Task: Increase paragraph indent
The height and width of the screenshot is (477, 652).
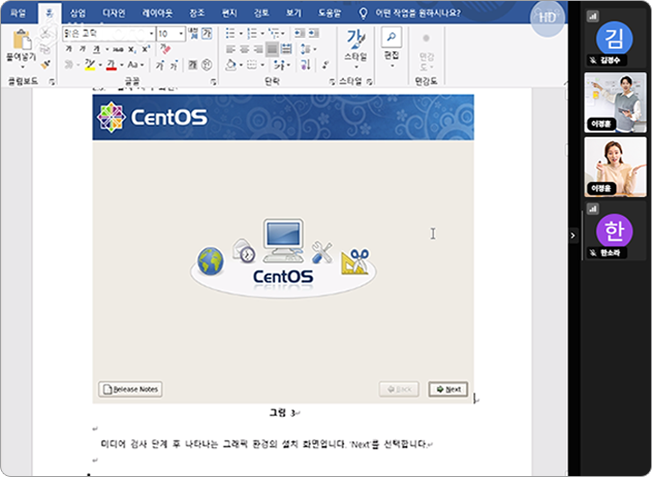Action: (x=314, y=33)
